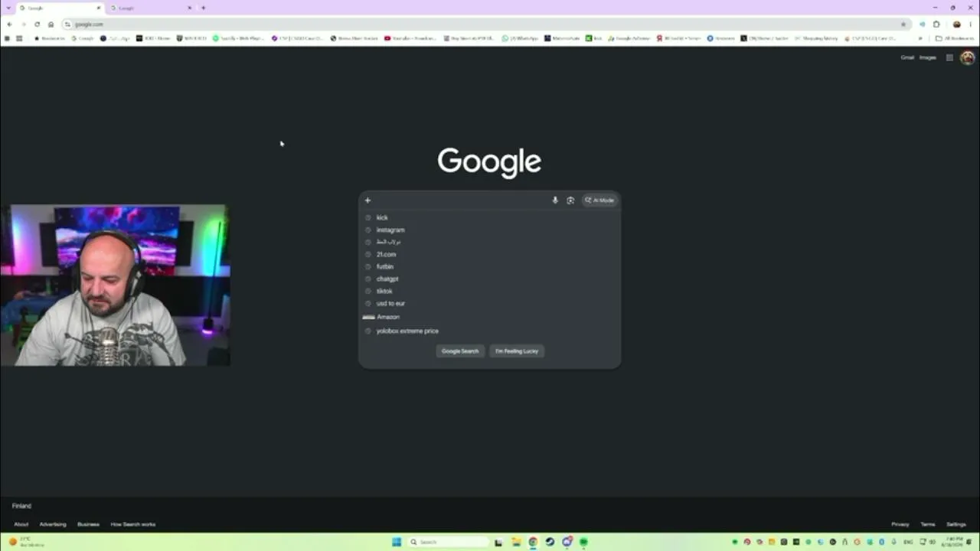Image resolution: width=980 pixels, height=551 pixels.
Task: Click the microphone voice search icon
Action: pyautogui.click(x=555, y=201)
